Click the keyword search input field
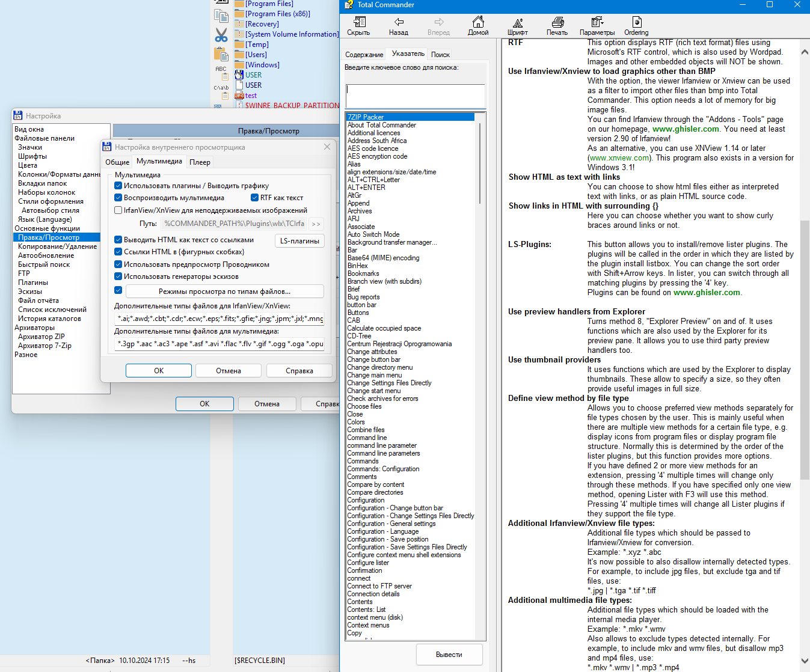 (x=416, y=96)
